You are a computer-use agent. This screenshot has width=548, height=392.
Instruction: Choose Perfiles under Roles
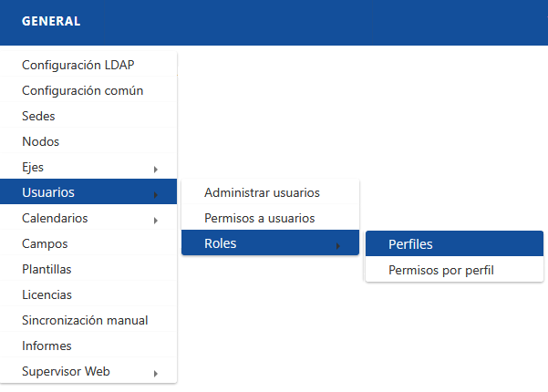(410, 244)
